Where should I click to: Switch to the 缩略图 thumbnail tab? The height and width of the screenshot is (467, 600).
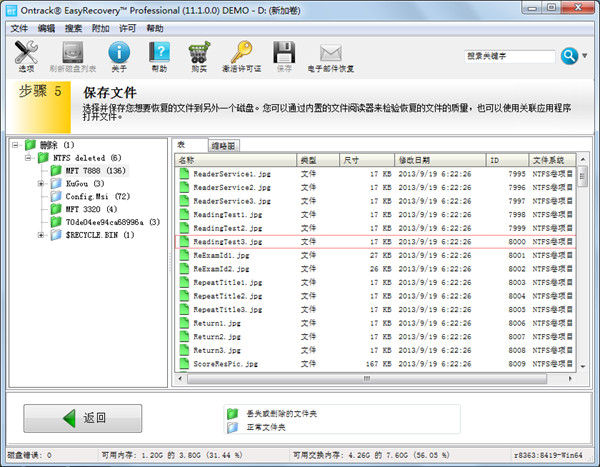tap(224, 145)
